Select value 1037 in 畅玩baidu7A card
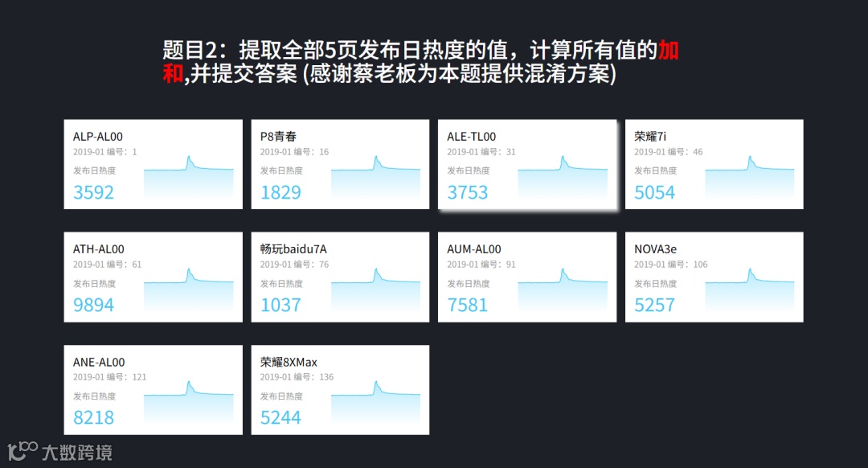This screenshot has height=468, width=868. (280, 305)
